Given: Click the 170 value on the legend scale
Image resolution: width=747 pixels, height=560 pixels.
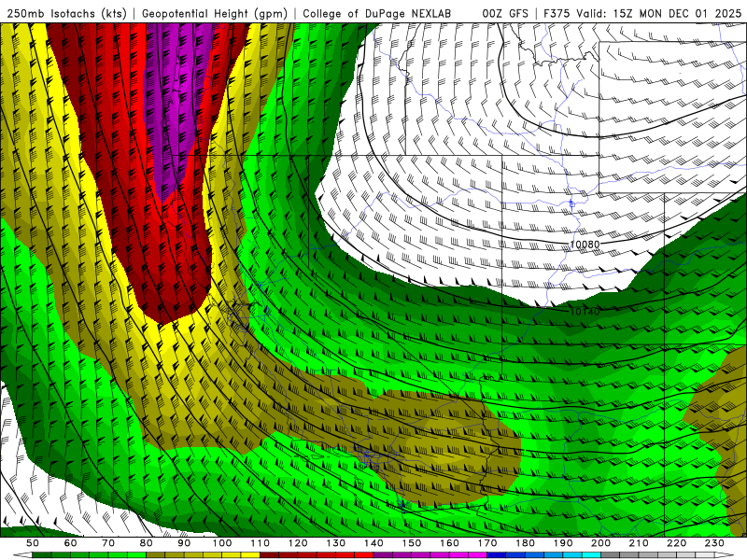Looking at the screenshot, I should [x=487, y=543].
